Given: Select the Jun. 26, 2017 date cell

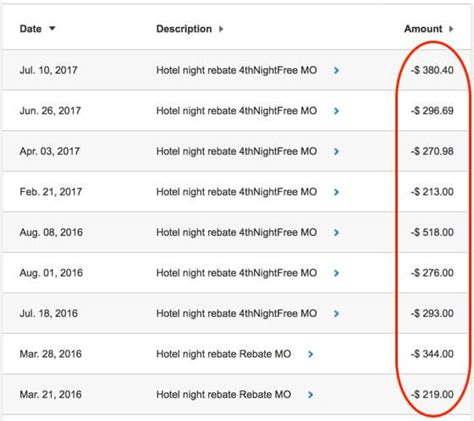Looking at the screenshot, I should (x=50, y=111).
